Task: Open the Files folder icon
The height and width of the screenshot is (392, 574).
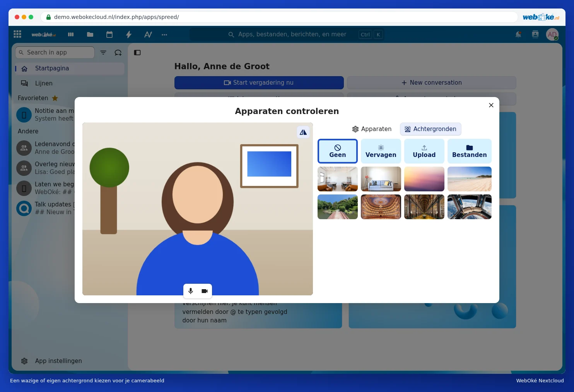Action: (90, 34)
